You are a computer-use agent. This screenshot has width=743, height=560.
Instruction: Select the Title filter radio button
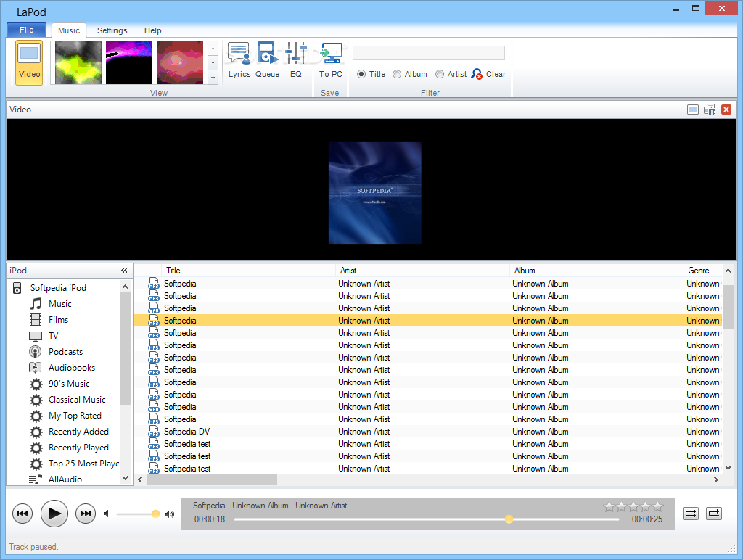(361, 74)
